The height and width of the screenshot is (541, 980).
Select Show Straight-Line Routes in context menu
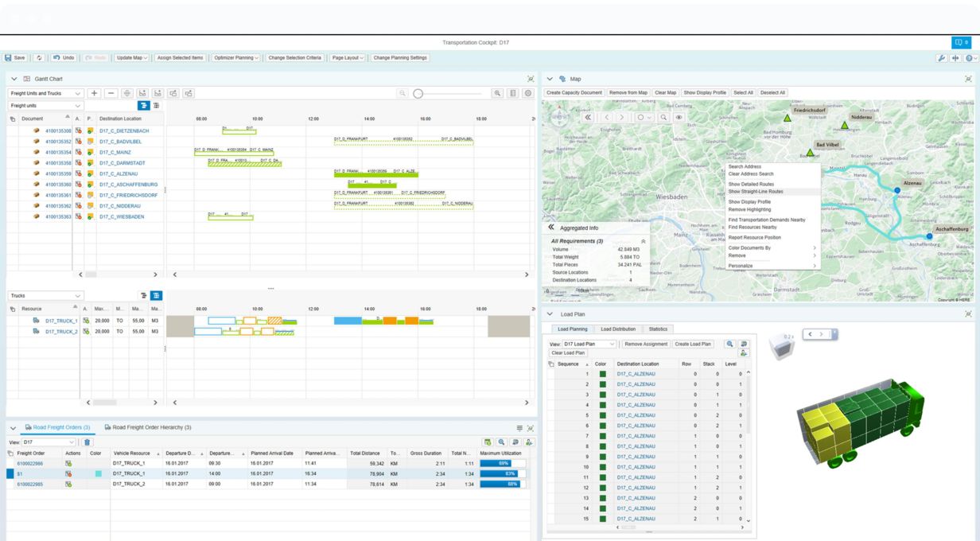[x=756, y=192]
